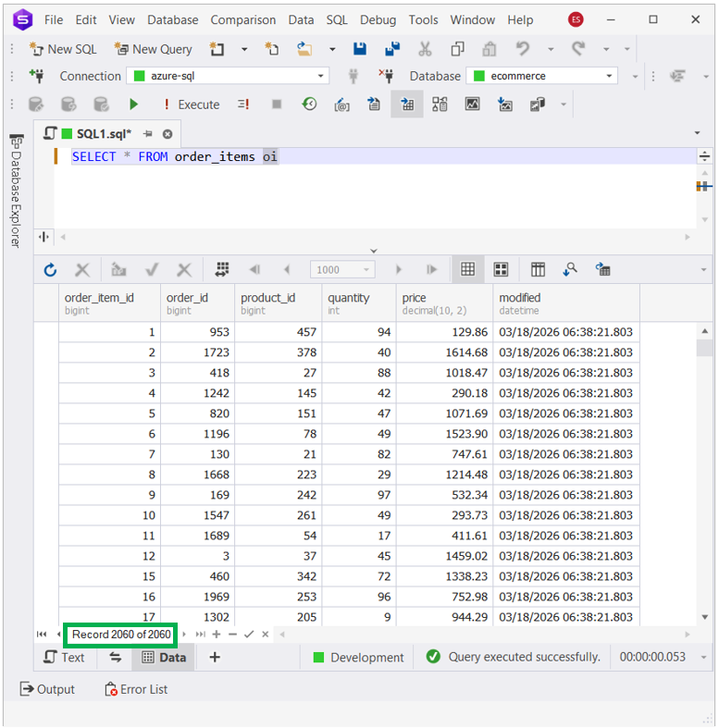This screenshot has width=719, height=728.
Task: Expand the Undo history dropdown arrow
Action: [x=551, y=49]
